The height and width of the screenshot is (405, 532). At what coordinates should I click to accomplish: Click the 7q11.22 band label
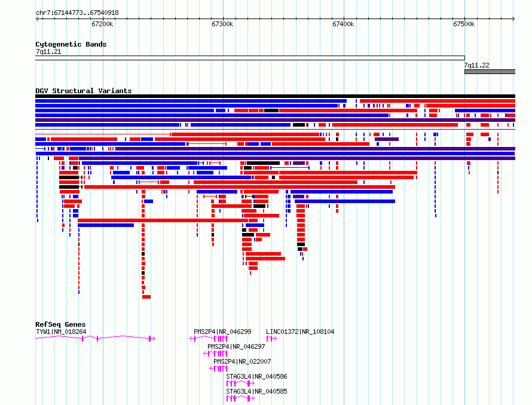coord(476,65)
